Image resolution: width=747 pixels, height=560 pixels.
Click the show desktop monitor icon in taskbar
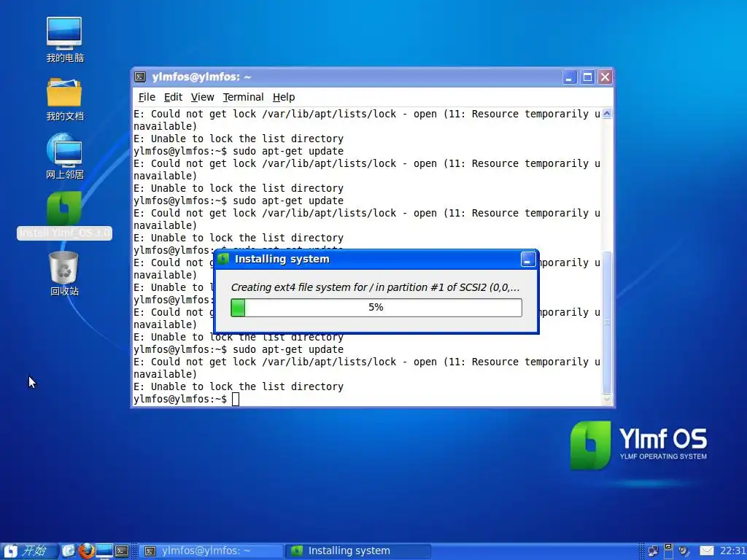pyautogui.click(x=104, y=551)
